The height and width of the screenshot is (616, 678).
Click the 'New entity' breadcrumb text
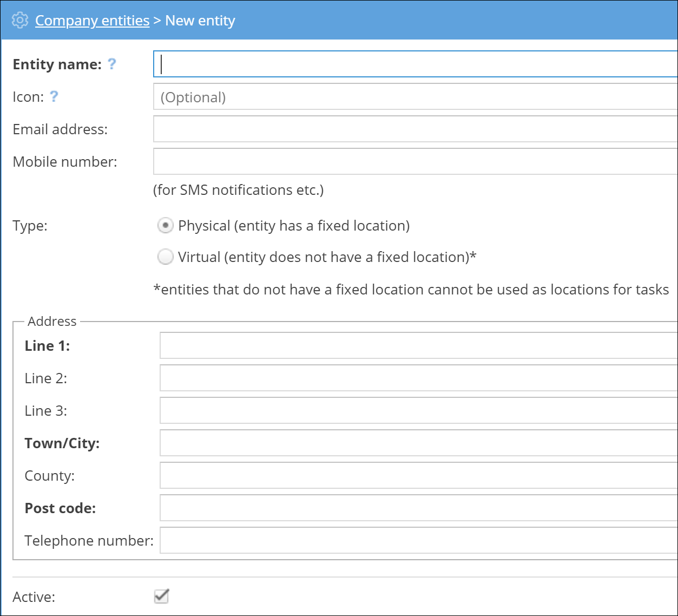200,21
